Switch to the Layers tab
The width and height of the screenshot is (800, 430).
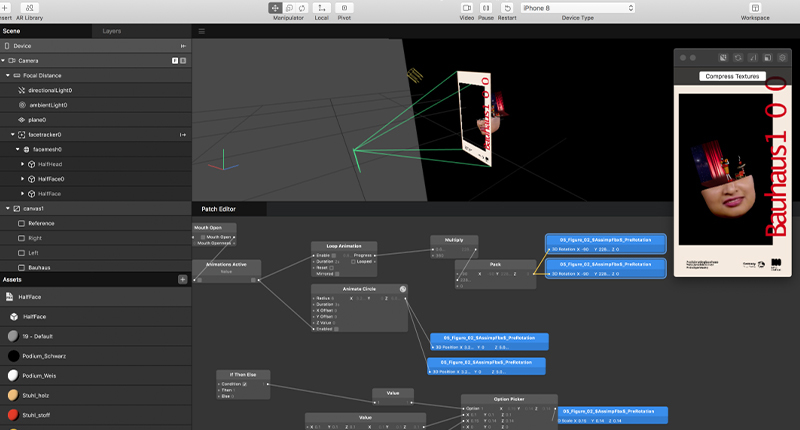tap(112, 31)
